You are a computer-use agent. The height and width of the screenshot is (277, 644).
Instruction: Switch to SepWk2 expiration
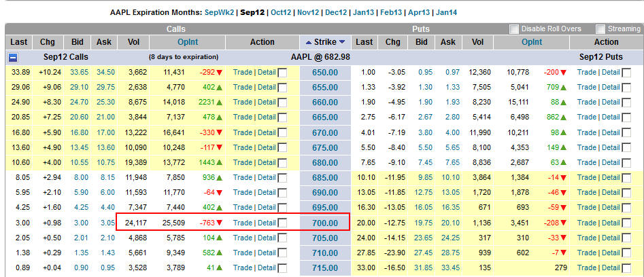(x=220, y=12)
